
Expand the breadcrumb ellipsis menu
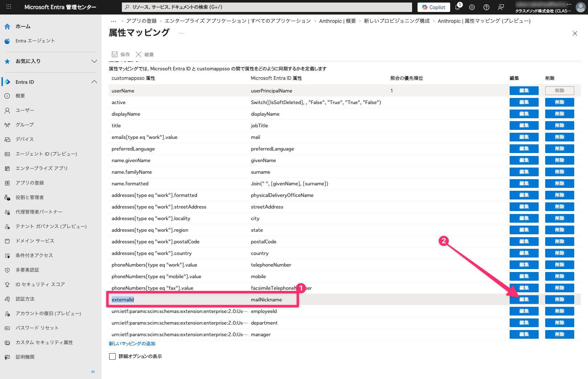(x=114, y=21)
